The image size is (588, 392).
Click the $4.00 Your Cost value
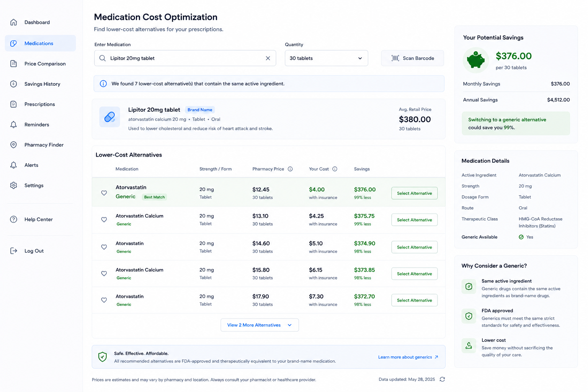coord(317,189)
